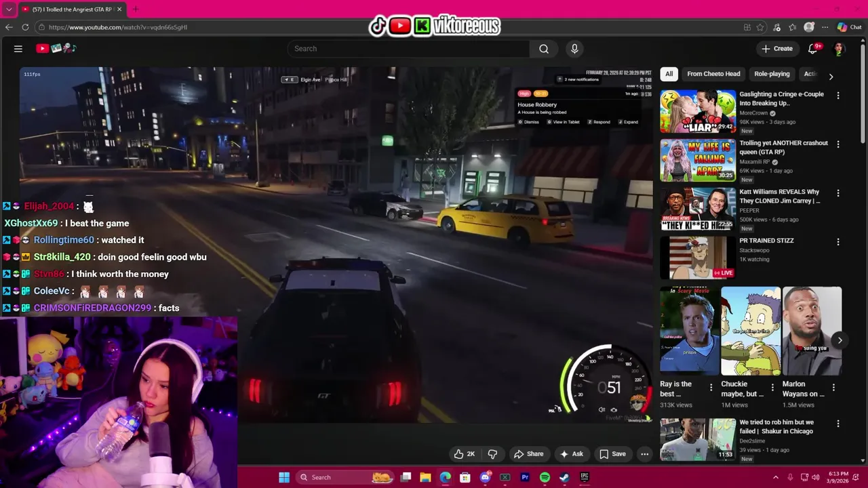868x488 pixels.
Task: Open more actions ellipsis below video
Action: 645,454
